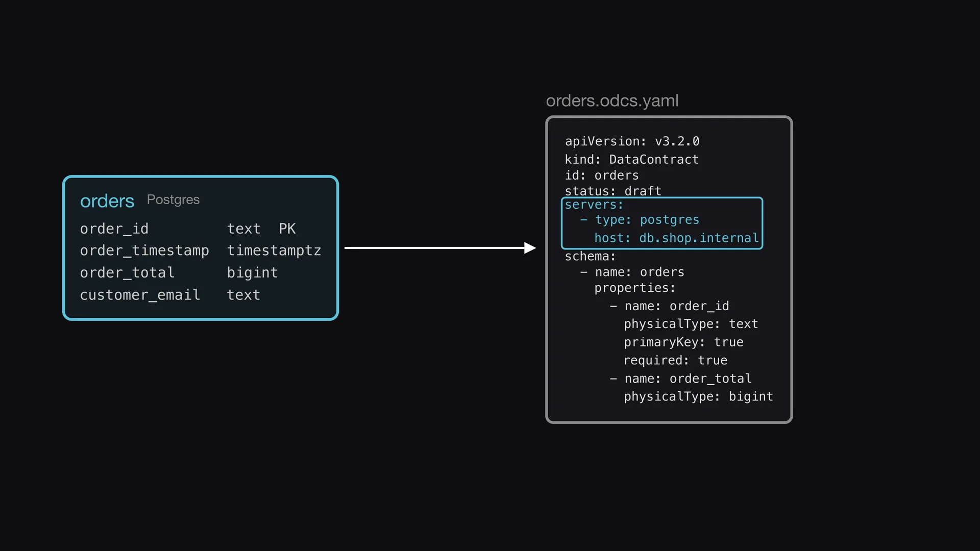
Task: Select the 'host: db.shop.internal' line
Action: click(676, 238)
